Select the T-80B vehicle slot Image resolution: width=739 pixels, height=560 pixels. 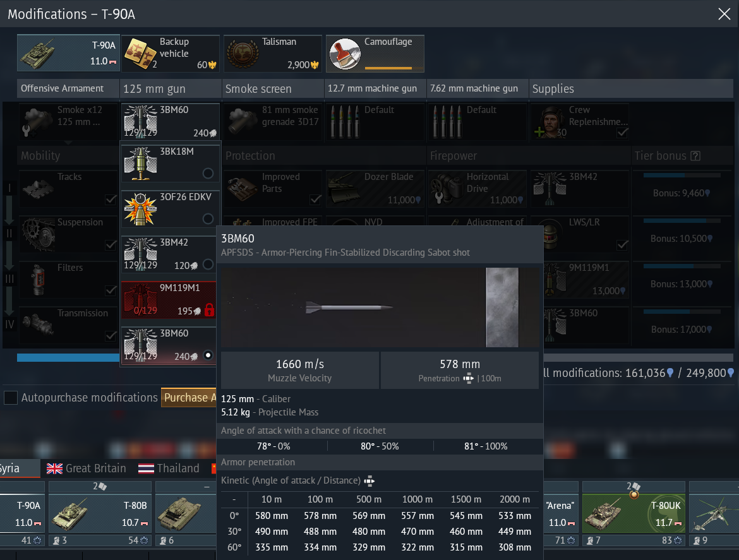pos(100,514)
